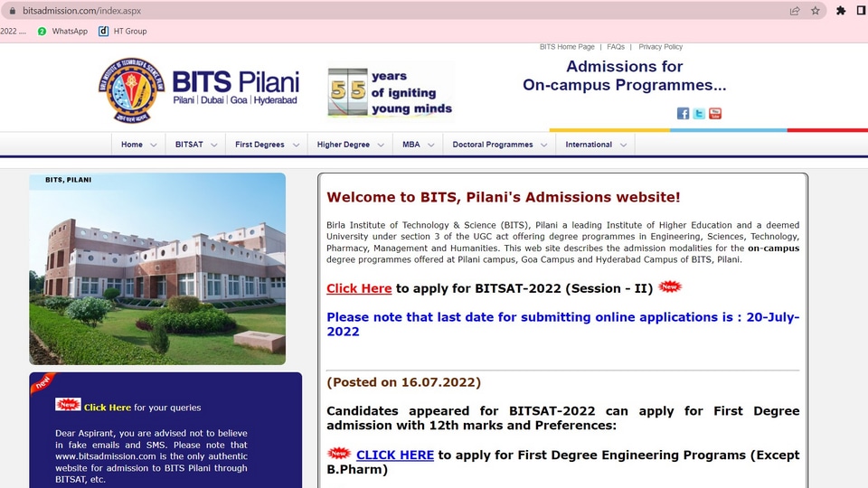
Task: Click the share page icon in address bar
Action: [x=795, y=11]
